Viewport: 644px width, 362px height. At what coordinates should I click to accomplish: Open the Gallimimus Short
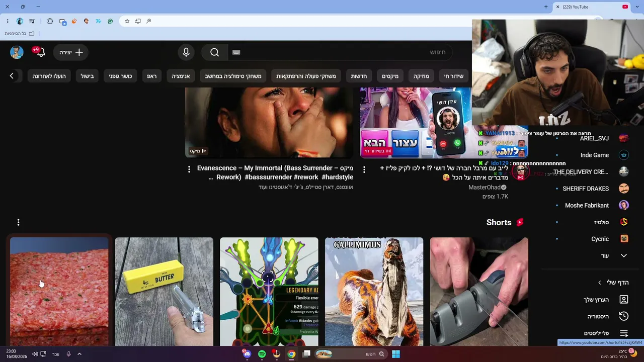pyautogui.click(x=374, y=292)
